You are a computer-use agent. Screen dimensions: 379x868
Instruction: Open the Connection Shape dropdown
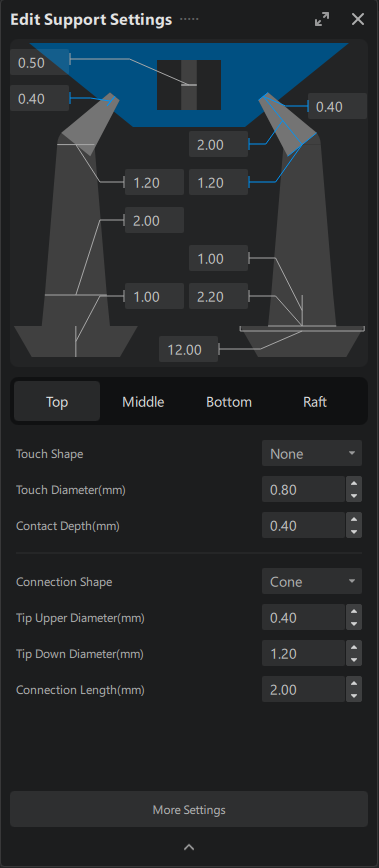(312, 581)
